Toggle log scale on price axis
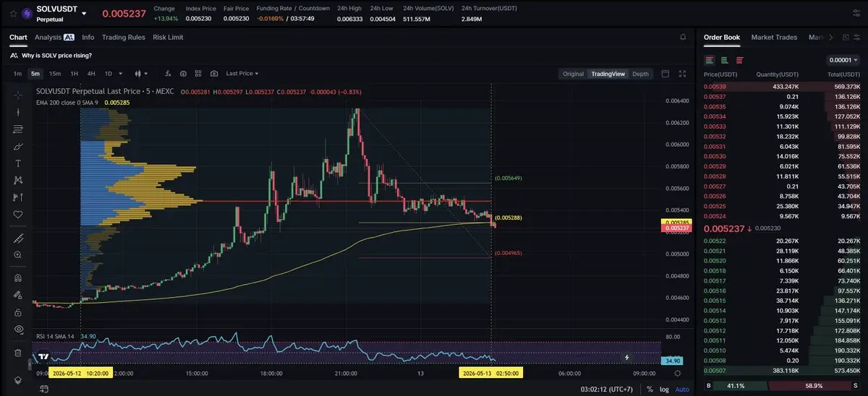The height and width of the screenshot is (396, 868). tap(664, 389)
